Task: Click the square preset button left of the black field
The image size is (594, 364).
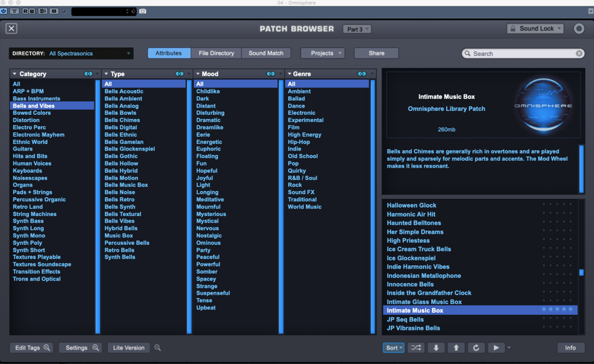Action: coord(54,11)
